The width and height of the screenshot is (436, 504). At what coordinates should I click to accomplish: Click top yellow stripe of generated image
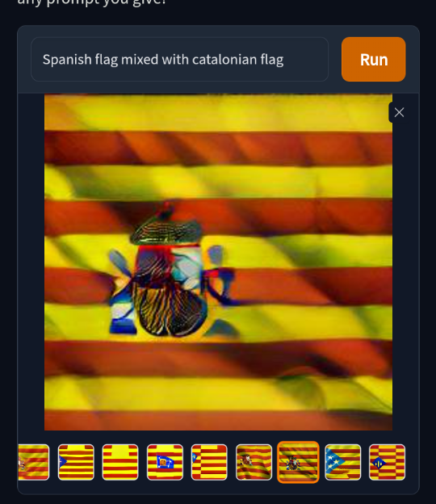(x=218, y=112)
